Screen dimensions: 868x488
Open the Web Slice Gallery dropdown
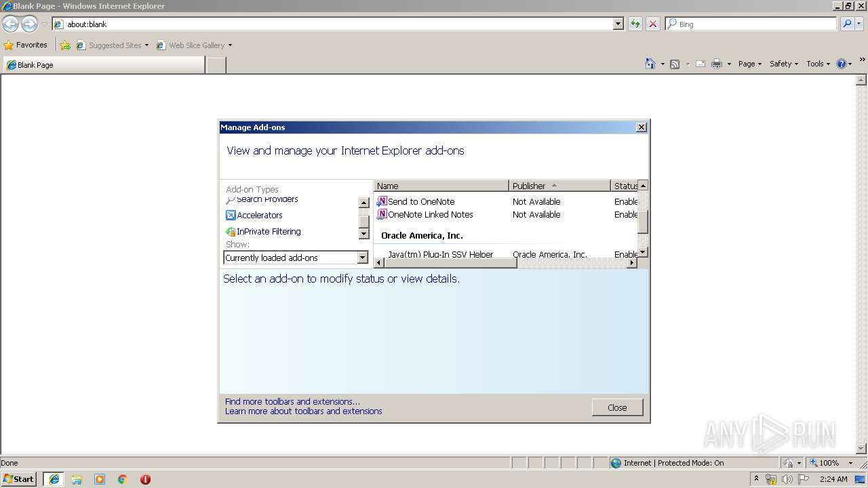click(230, 45)
